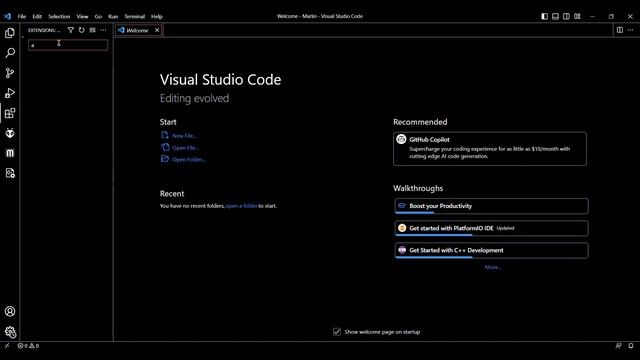Clear extensions search results
The height and width of the screenshot is (360, 640).
pos(93,30)
